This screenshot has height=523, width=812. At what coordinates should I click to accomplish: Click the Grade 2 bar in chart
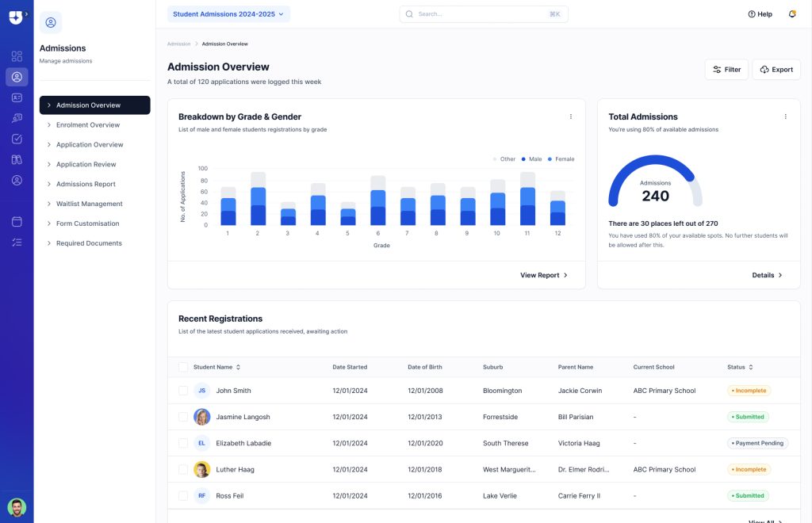(x=258, y=199)
